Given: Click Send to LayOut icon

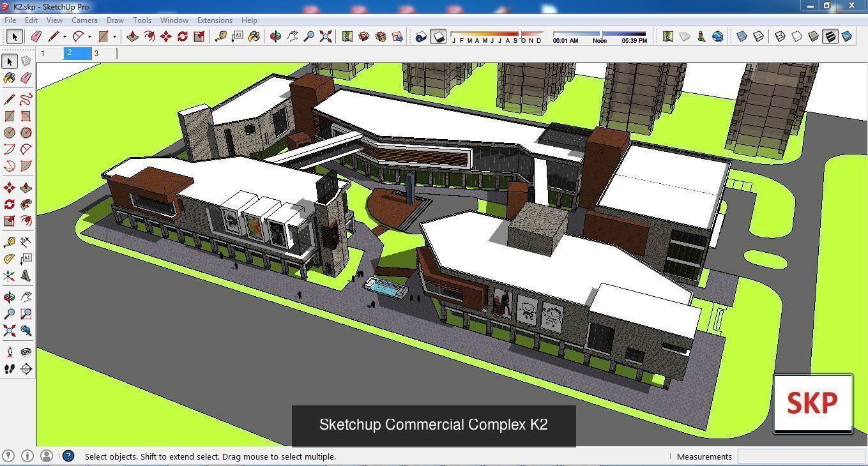Looking at the screenshot, I should point(397,36).
